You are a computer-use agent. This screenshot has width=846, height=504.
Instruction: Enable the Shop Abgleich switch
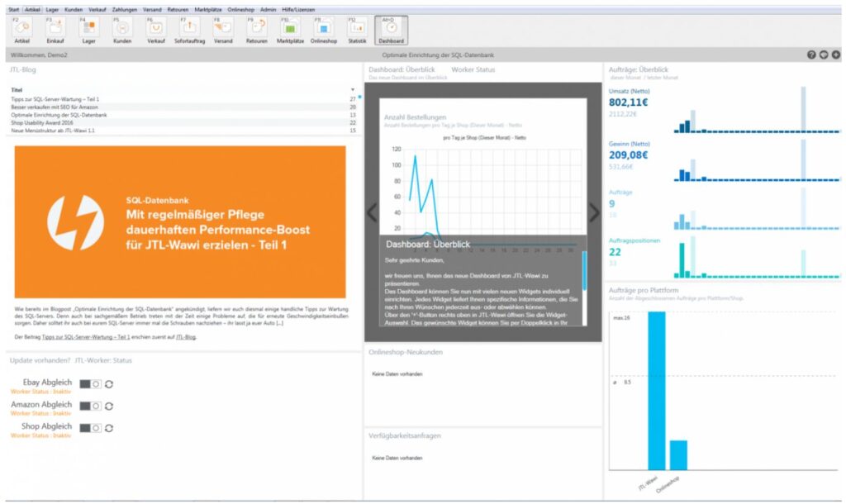click(x=90, y=428)
